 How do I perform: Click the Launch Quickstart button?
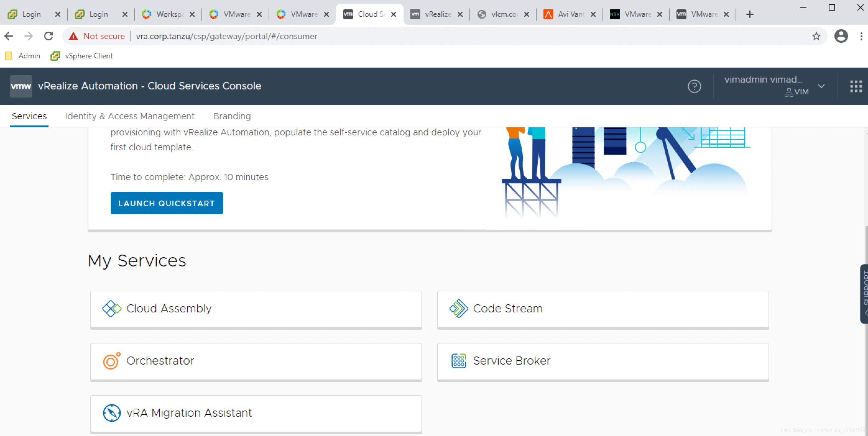point(166,203)
